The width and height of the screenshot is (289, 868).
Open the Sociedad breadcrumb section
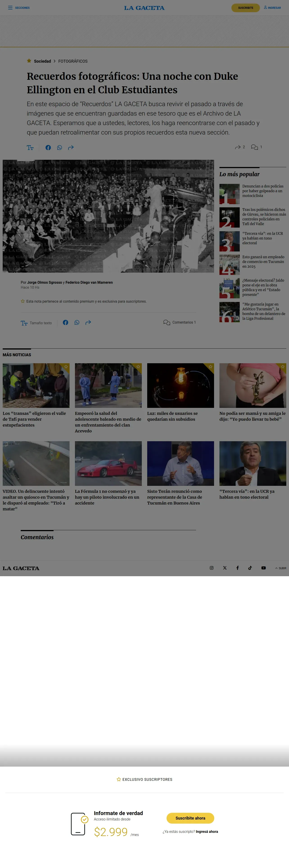click(x=42, y=61)
